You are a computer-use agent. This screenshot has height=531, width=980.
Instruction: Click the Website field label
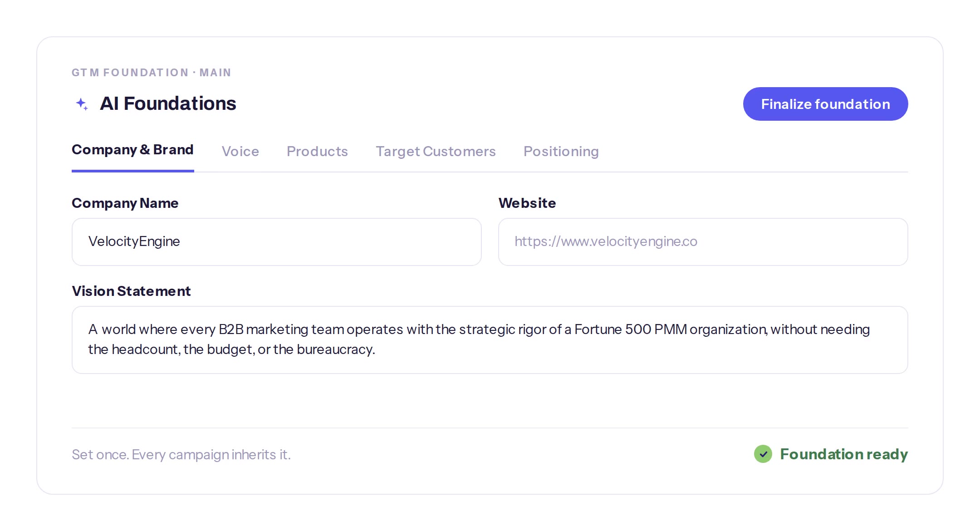[x=527, y=203]
